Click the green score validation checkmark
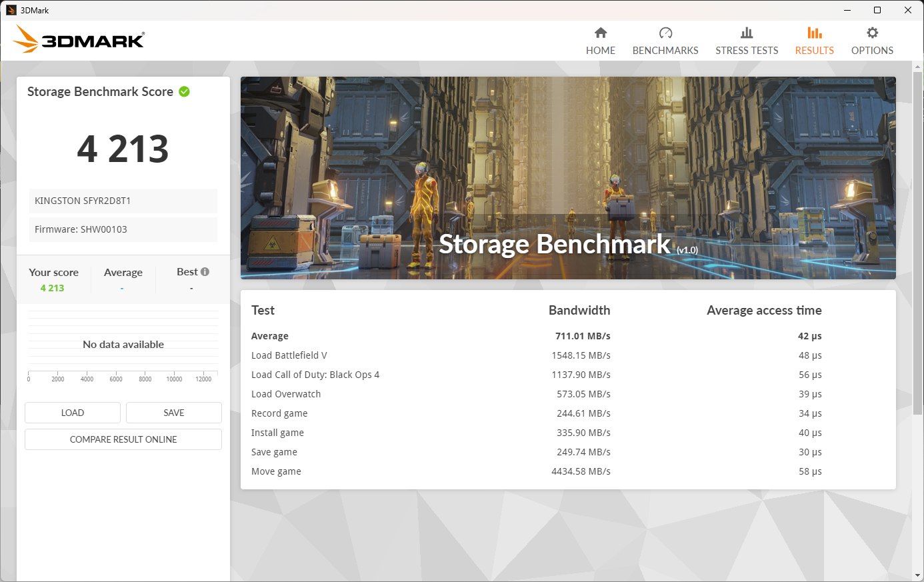This screenshot has height=582, width=924. pos(185,92)
